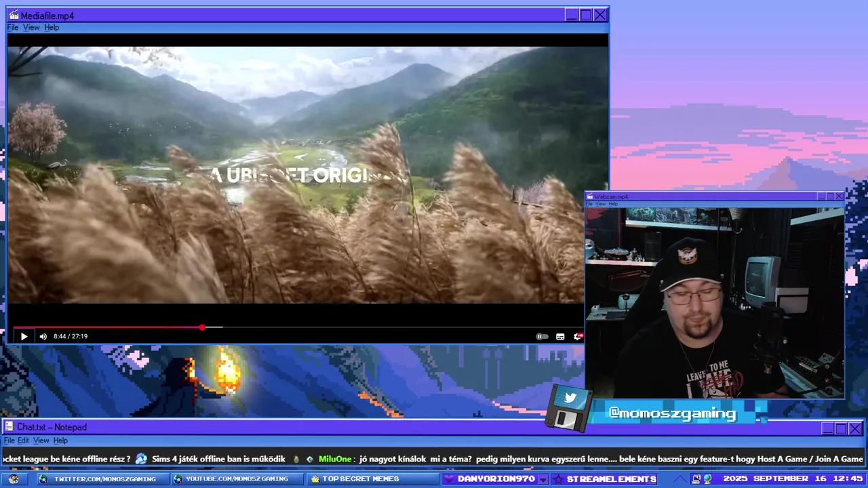The width and height of the screenshot is (868, 488).
Task: Click the Chat.txt Notepad title icon
Action: (9, 427)
